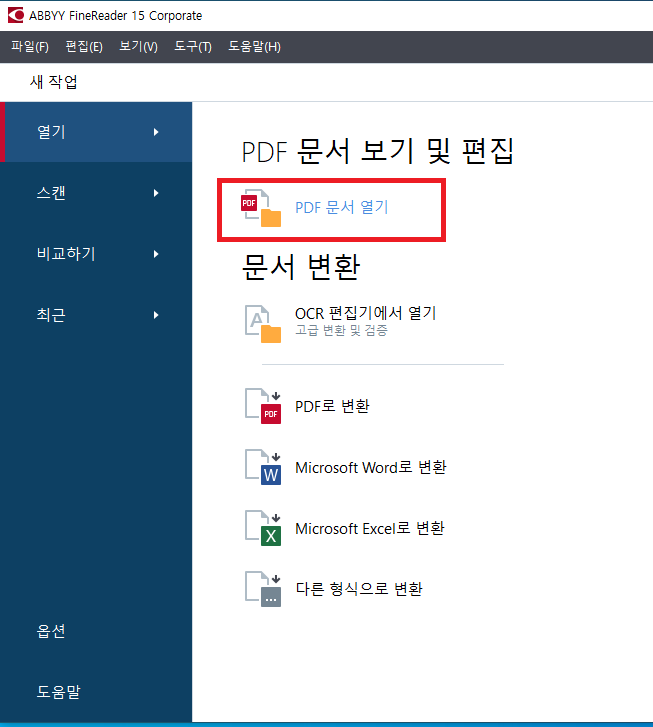Click the 고급 변환 및 검증 subtitle

[341, 331]
